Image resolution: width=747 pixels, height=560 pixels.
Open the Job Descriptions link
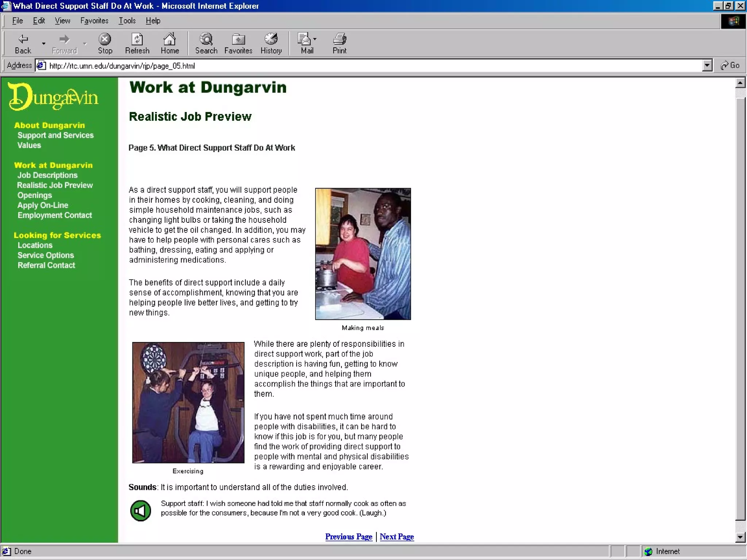point(47,175)
